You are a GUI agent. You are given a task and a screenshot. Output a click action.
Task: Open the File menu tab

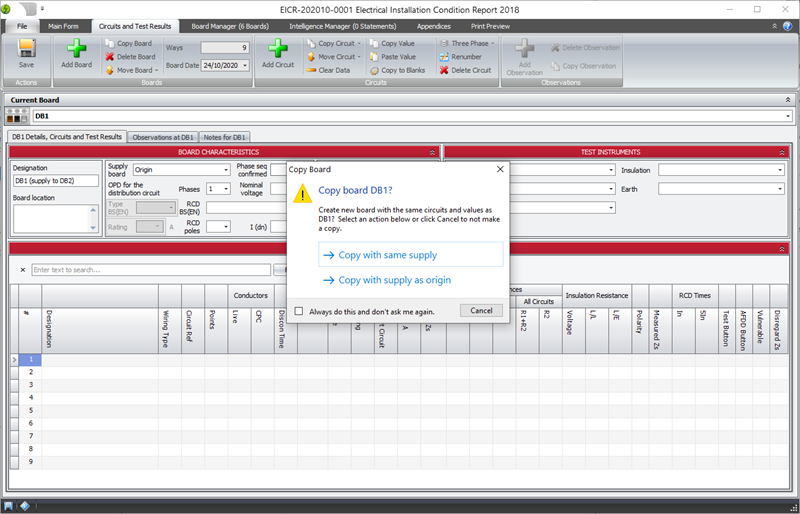(x=22, y=26)
